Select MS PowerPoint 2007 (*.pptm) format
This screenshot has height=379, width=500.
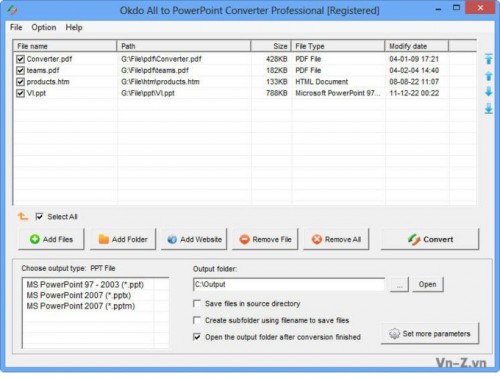[81, 306]
